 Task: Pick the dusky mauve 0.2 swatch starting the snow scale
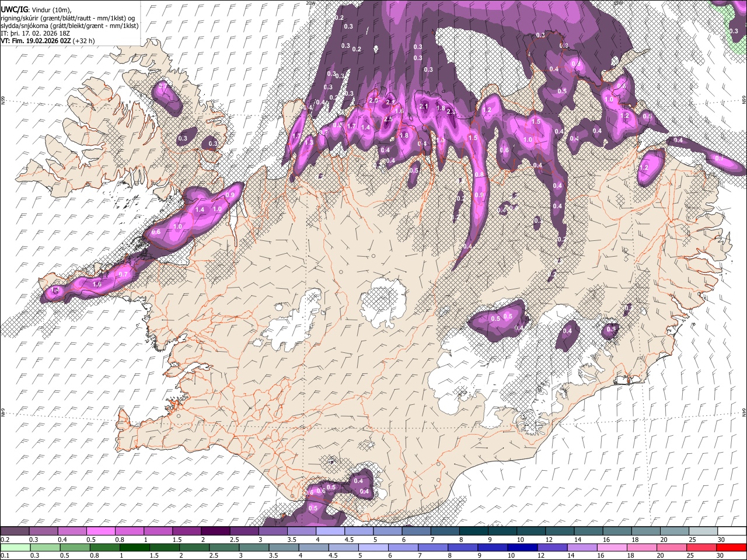click(x=15, y=531)
